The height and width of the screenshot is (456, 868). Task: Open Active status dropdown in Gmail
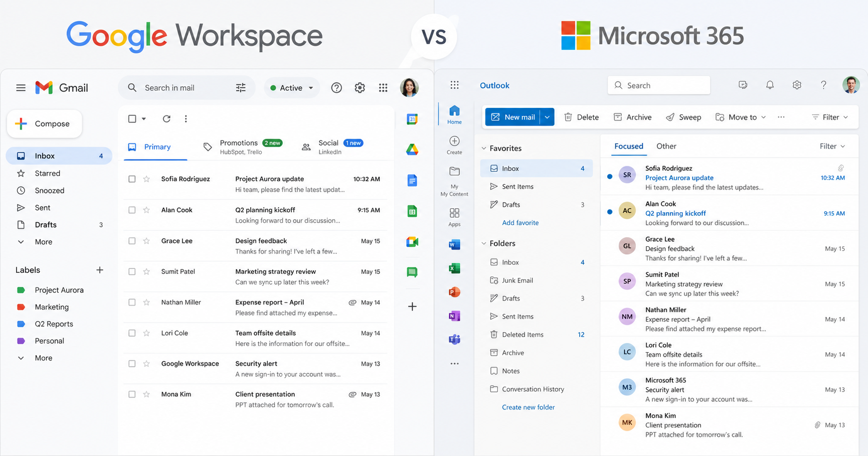pyautogui.click(x=292, y=88)
